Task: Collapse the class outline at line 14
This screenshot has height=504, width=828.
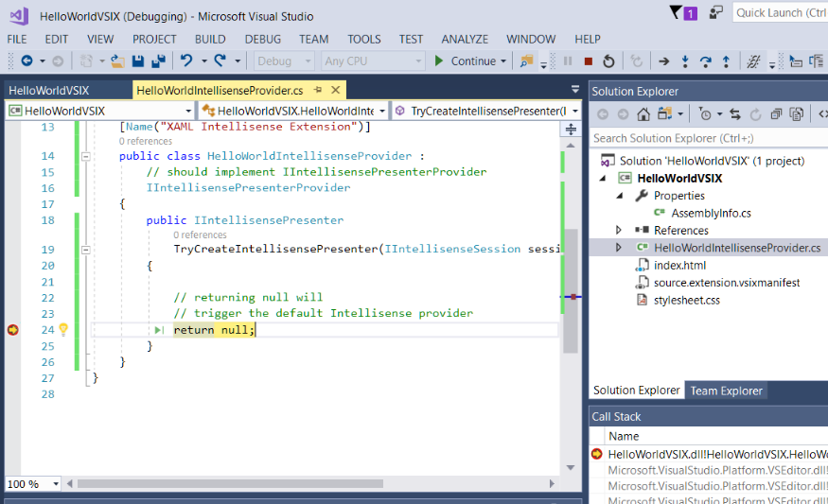Action: point(85,156)
